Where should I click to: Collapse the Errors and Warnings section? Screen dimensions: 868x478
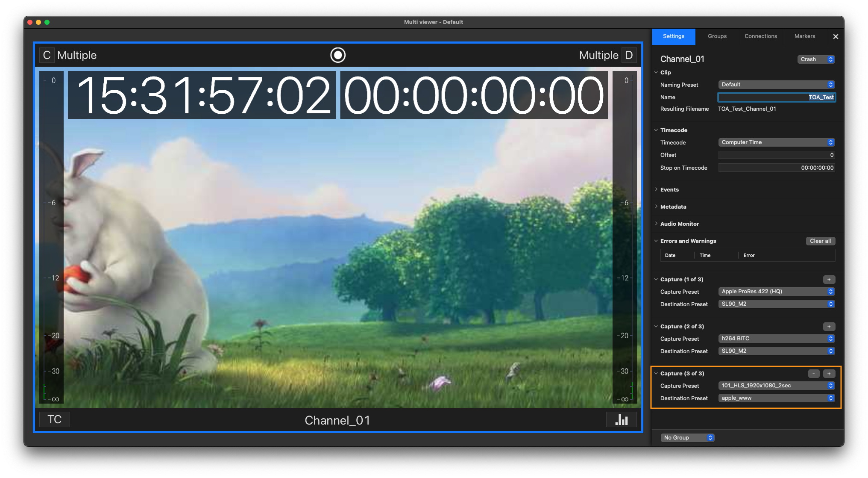(656, 241)
